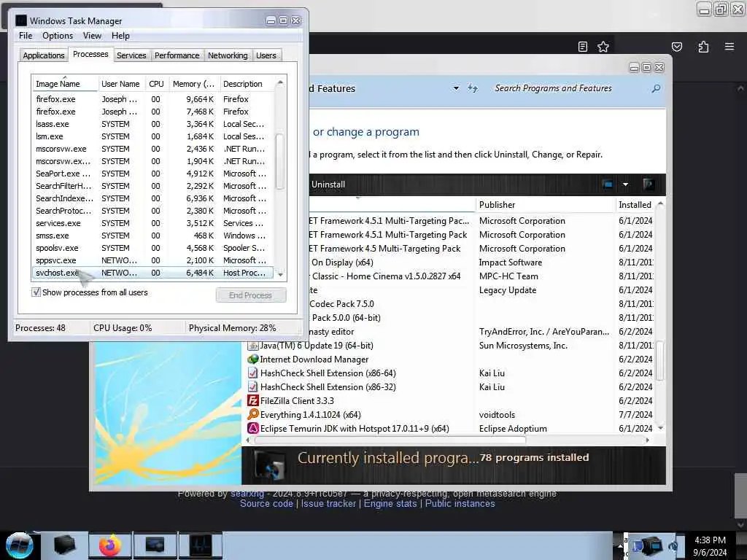Viewport: 747px width, 560px height.
Task: Open the view options dropdown arrow
Action: click(625, 184)
